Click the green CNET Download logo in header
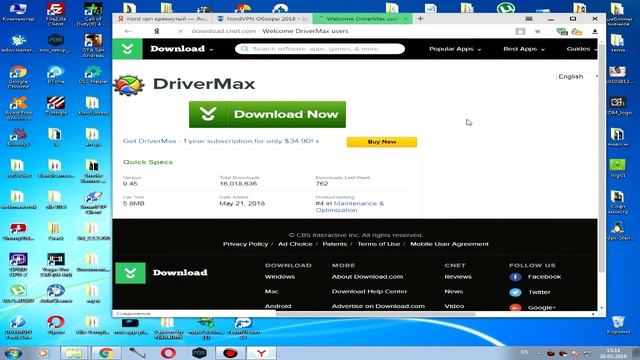Screen dimensions: 640x360 click(127, 49)
